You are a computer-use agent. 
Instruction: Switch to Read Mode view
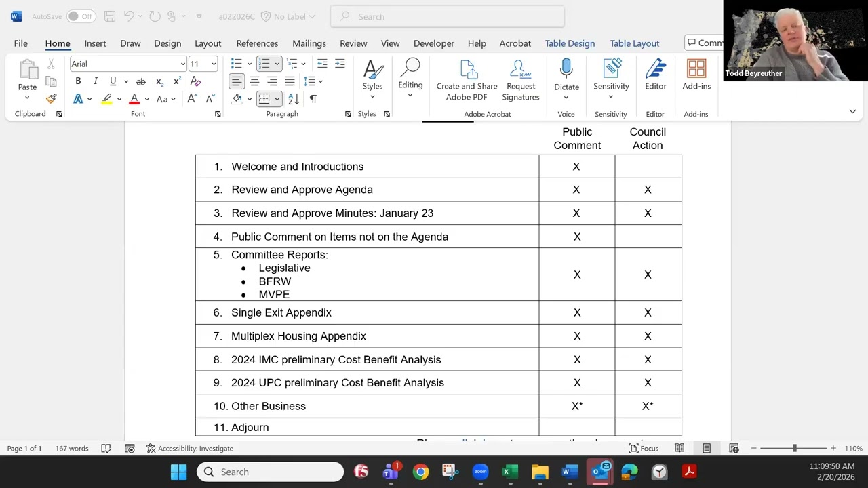pyautogui.click(x=679, y=448)
